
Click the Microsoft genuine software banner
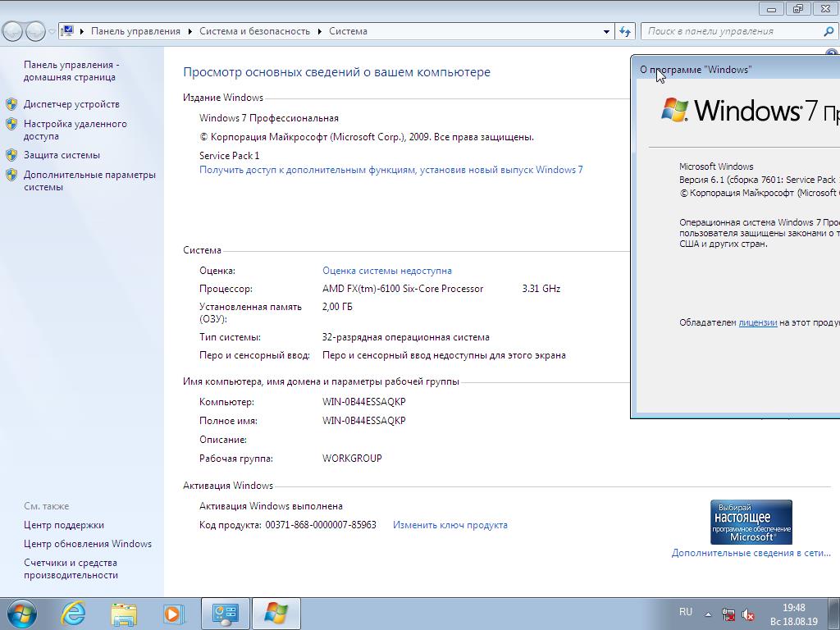[x=751, y=522]
